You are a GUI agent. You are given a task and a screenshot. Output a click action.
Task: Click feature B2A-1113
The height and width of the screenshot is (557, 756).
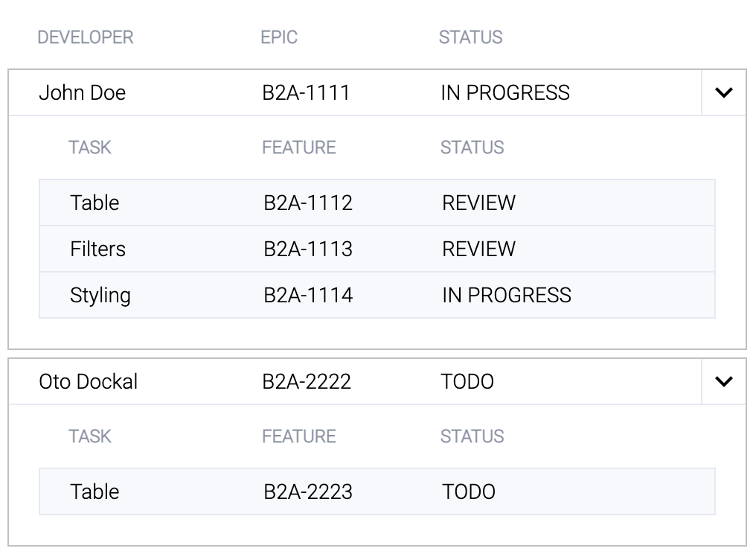tap(308, 249)
